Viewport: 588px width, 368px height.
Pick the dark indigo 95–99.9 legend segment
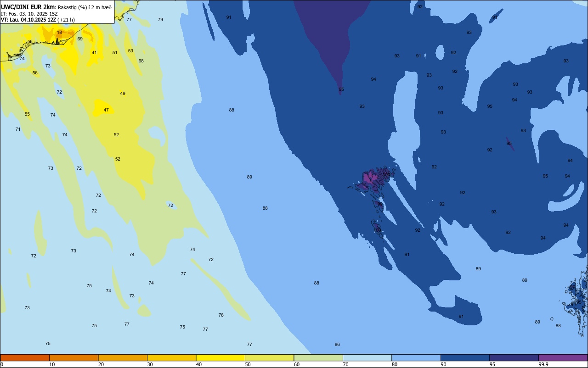pyautogui.click(x=514, y=357)
